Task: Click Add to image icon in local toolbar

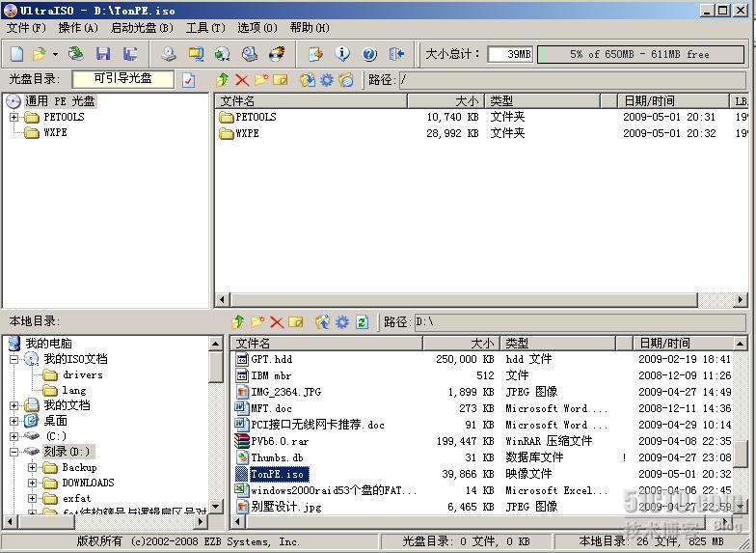Action: [322, 322]
